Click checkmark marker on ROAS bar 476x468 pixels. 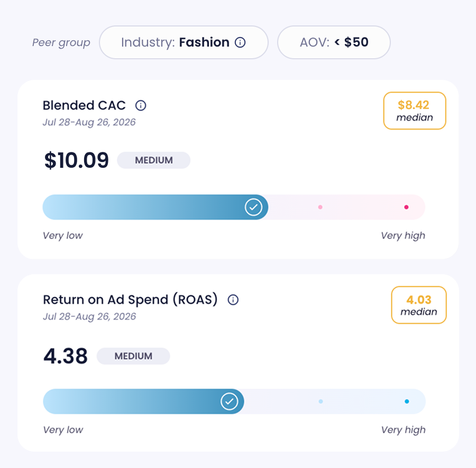(x=229, y=401)
